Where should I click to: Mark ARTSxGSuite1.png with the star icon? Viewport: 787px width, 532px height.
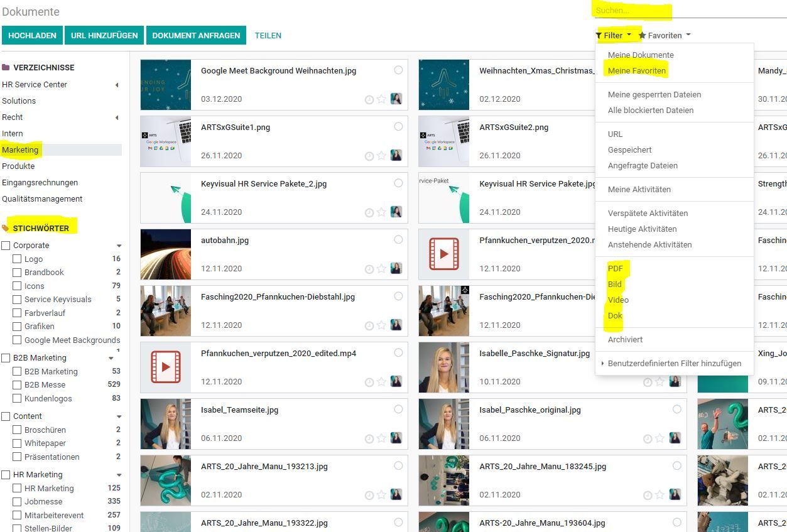coord(381,156)
